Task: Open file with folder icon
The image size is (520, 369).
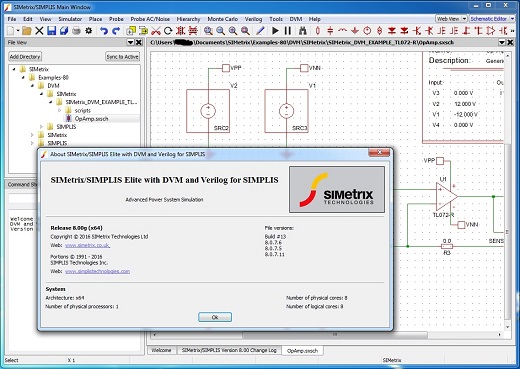Action: 27,31
